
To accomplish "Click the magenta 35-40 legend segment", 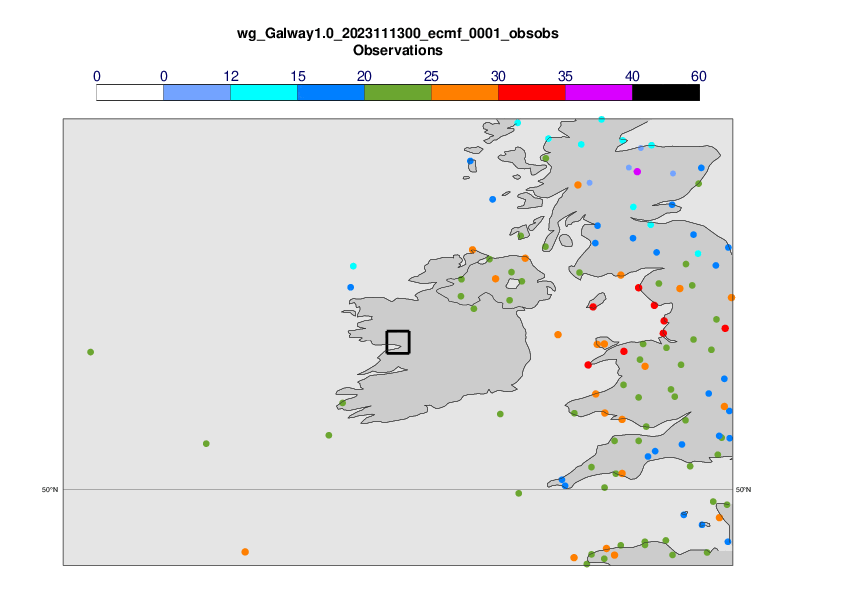I will tap(599, 92).
